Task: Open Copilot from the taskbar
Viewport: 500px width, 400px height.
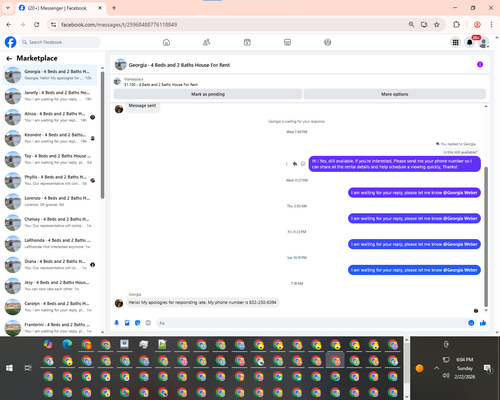Action: 48,344
